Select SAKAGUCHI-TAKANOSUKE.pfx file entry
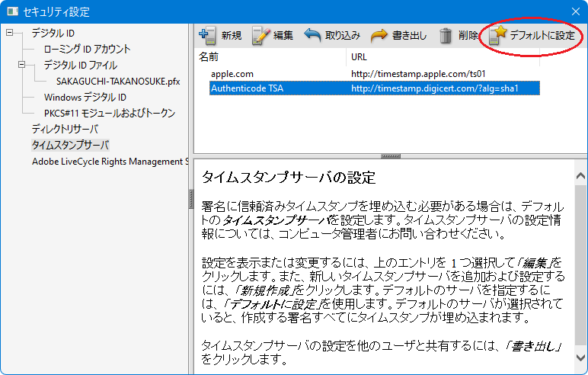The image size is (588, 375). pos(117,82)
